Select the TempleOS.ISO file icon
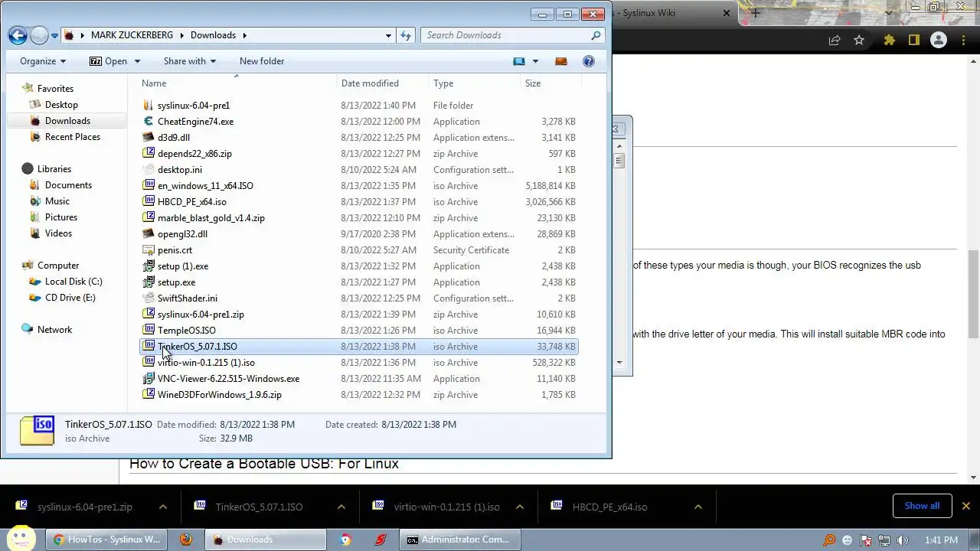The height and width of the screenshot is (551, 980). [x=149, y=331]
